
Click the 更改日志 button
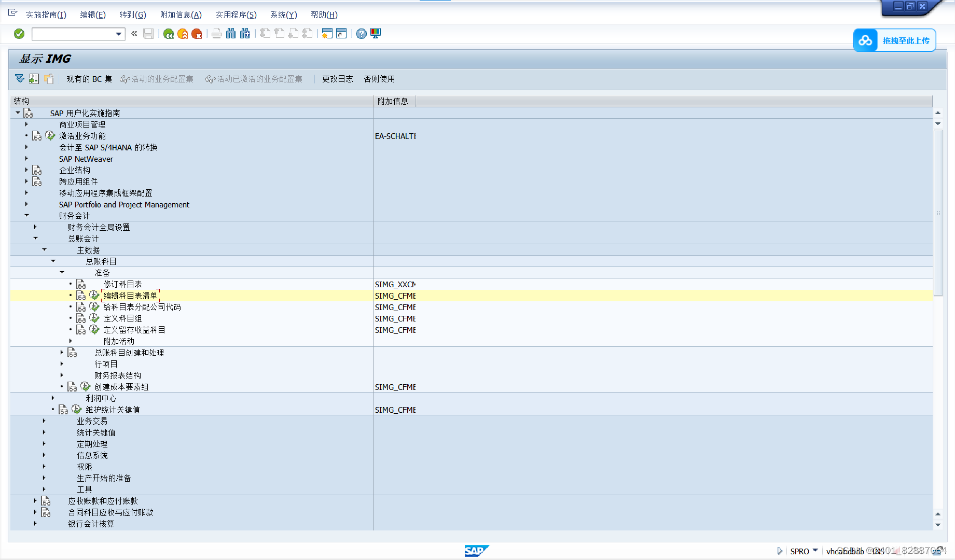point(337,79)
